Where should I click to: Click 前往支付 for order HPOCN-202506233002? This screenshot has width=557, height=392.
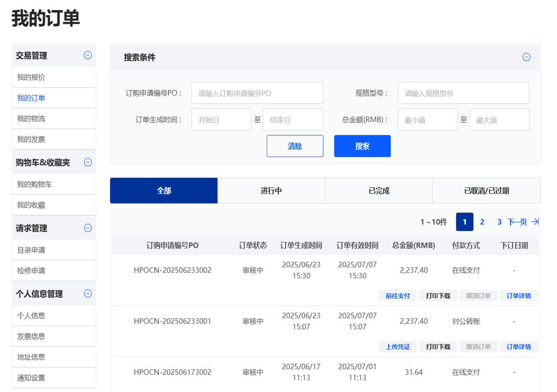pos(397,296)
